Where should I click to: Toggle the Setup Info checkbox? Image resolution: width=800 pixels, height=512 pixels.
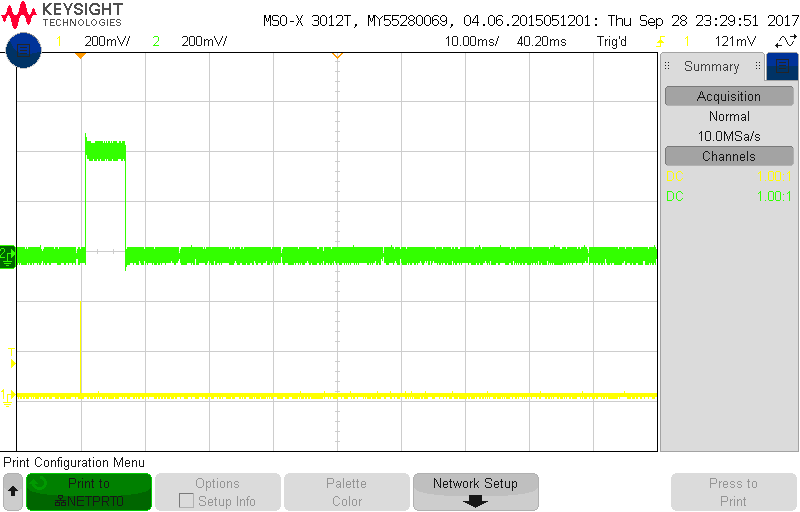coord(186,501)
